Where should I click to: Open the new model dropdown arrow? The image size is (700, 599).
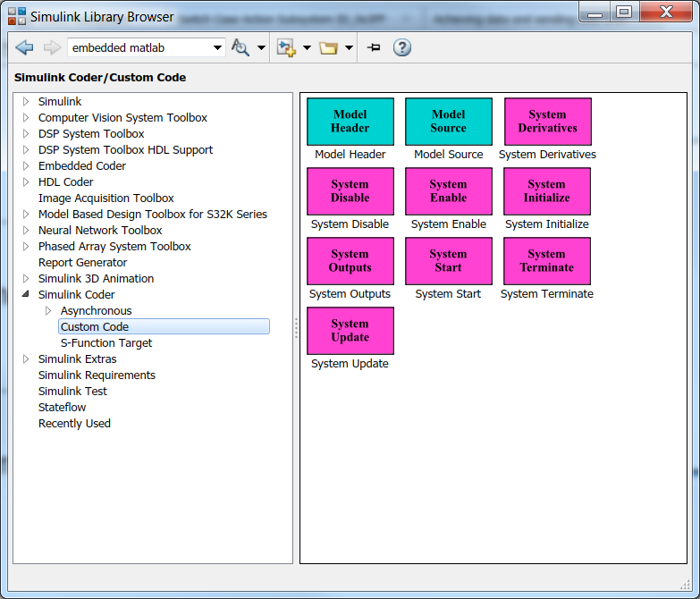[308, 47]
